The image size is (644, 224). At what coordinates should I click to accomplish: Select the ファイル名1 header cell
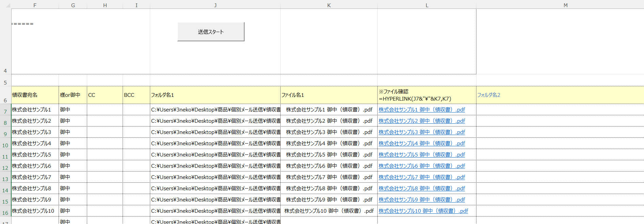coord(329,95)
